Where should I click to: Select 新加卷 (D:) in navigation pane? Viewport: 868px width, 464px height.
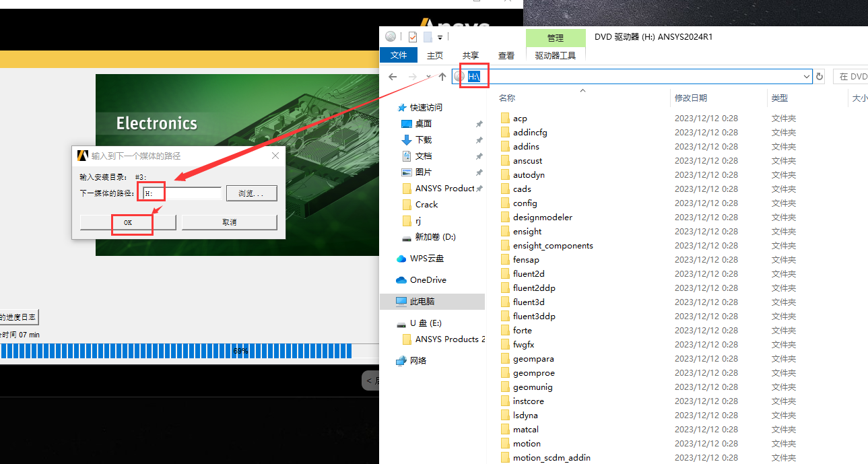tap(435, 237)
